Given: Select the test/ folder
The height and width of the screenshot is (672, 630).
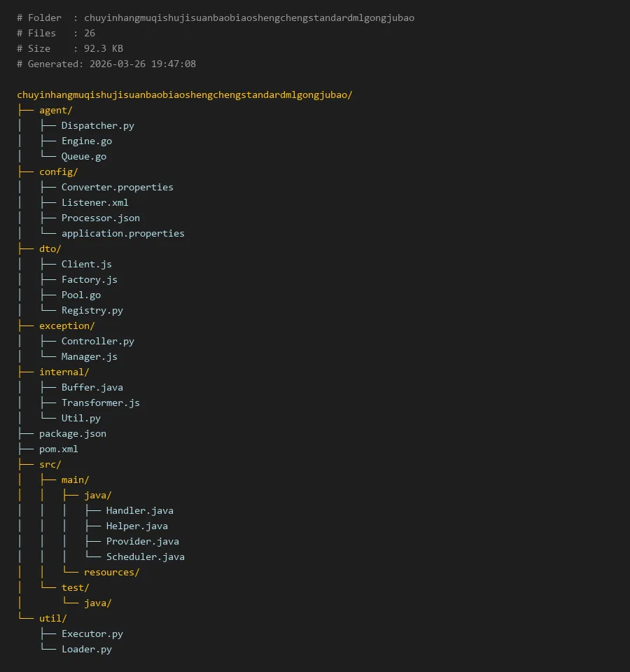Looking at the screenshot, I should pyautogui.click(x=75, y=587).
